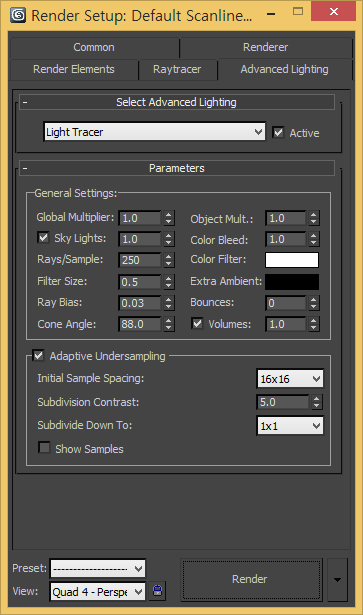The width and height of the screenshot is (363, 615).
Task: Click the Subdivision Contrast value field
Action: click(x=283, y=402)
